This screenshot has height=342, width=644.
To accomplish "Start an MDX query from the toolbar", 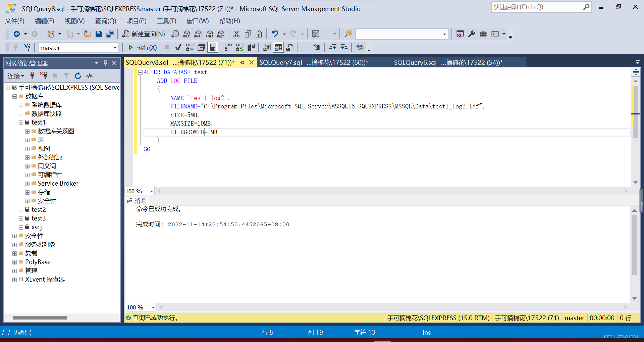I will click(x=186, y=34).
